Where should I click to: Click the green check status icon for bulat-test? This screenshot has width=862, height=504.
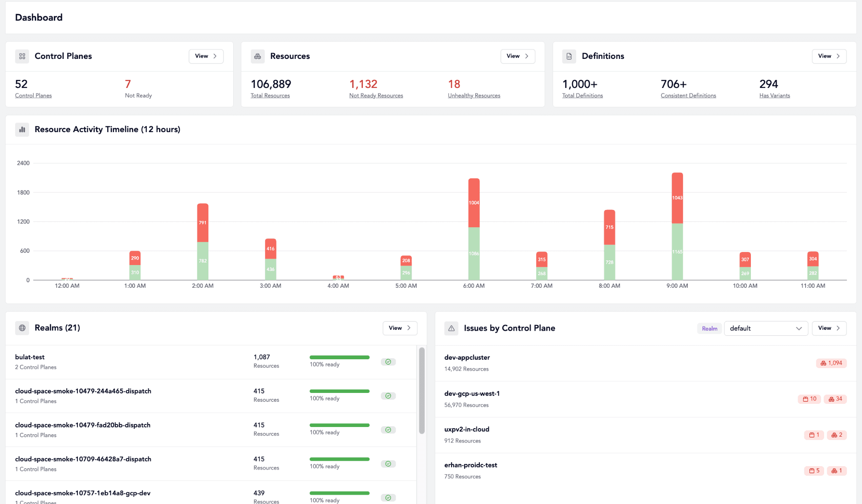coord(388,362)
